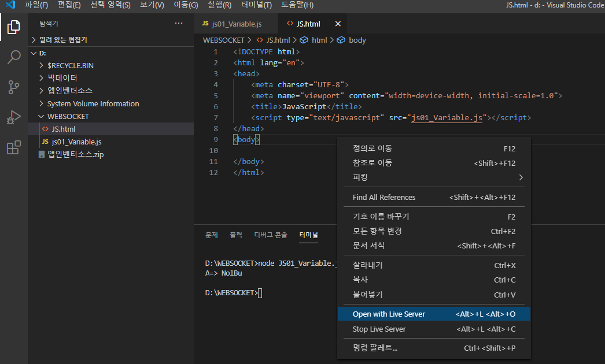Choose 기호 이름 바꾸기 in context menu
Image resolution: width=605 pixels, height=364 pixels.
tap(434, 217)
